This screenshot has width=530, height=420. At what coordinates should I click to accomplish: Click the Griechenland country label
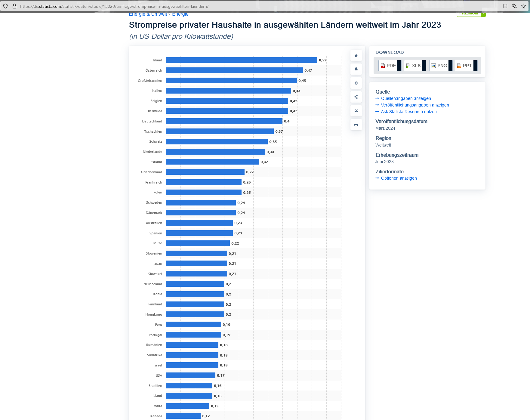[x=151, y=172]
